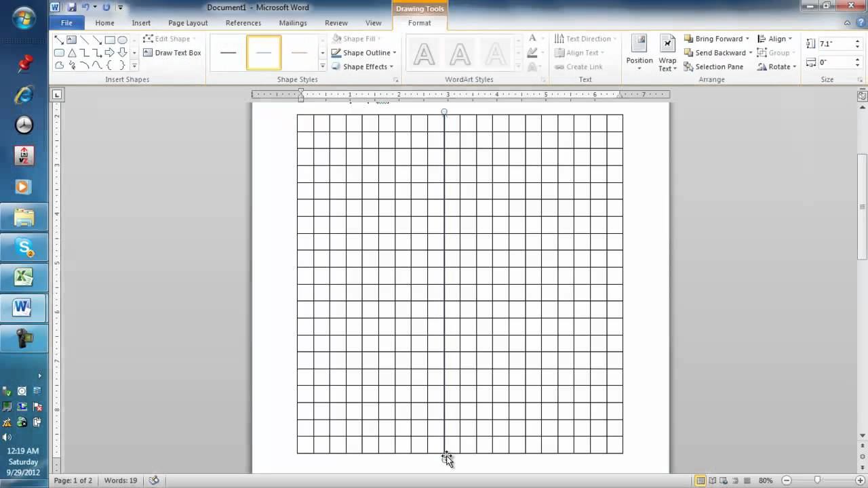Pick the Text Box shape in the gallery
The height and width of the screenshot is (488, 868).
pos(71,40)
